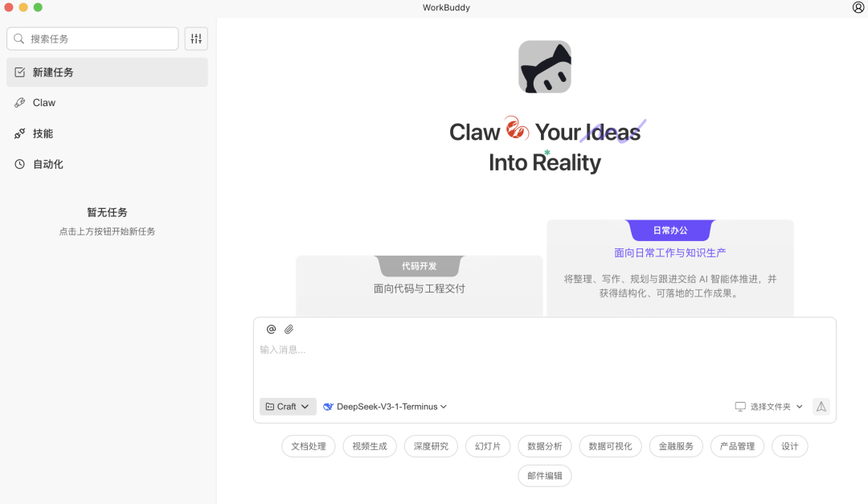Click the 邮件编辑 suggestion chip
This screenshot has width=868, height=504.
[544, 475]
